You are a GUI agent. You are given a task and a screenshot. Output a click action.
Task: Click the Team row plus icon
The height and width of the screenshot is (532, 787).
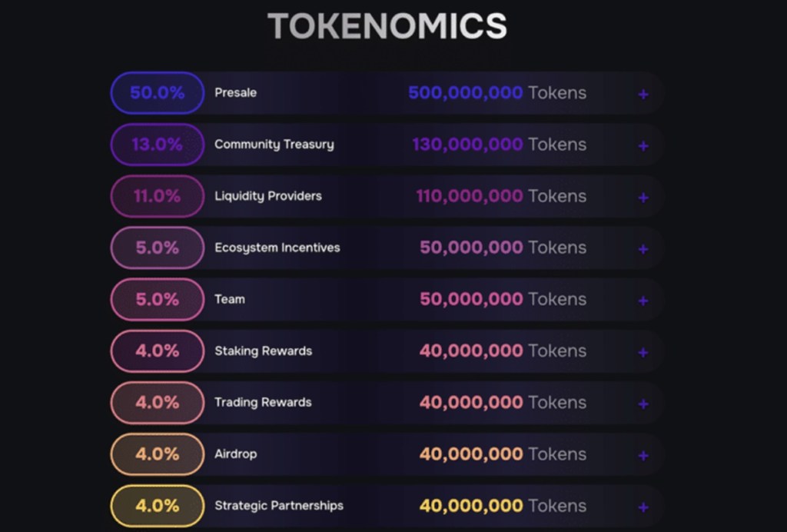[643, 301]
